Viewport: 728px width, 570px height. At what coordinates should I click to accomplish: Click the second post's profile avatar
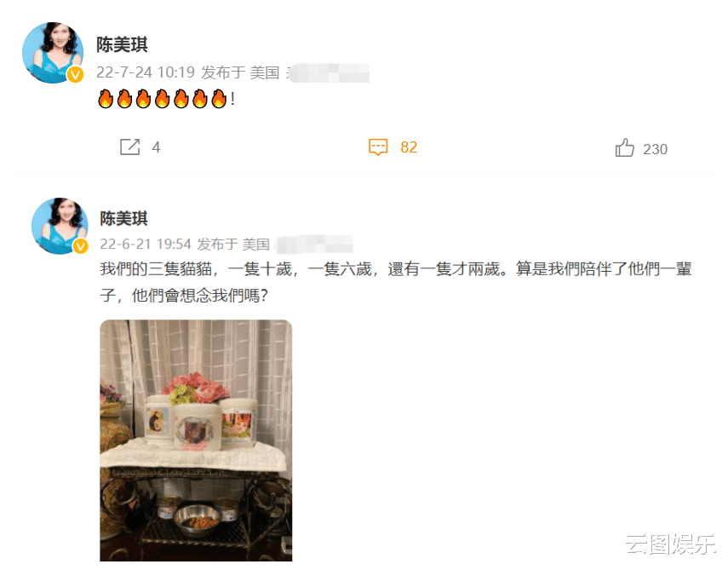tap(60, 226)
